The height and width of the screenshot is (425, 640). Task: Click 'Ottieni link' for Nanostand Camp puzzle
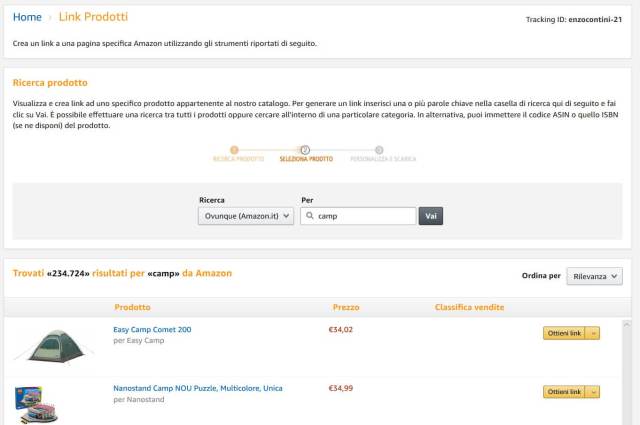563,392
